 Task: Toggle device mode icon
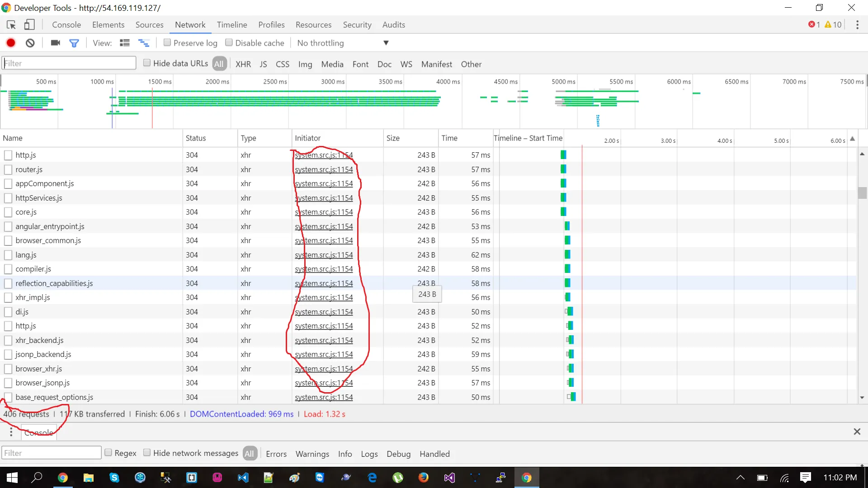29,25
